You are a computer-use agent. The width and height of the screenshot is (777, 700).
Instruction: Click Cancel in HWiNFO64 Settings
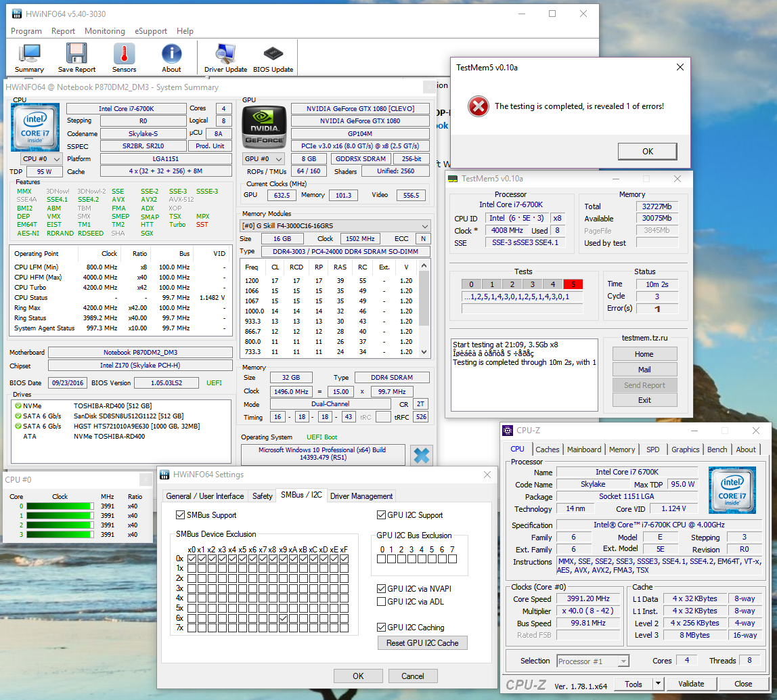click(x=413, y=676)
